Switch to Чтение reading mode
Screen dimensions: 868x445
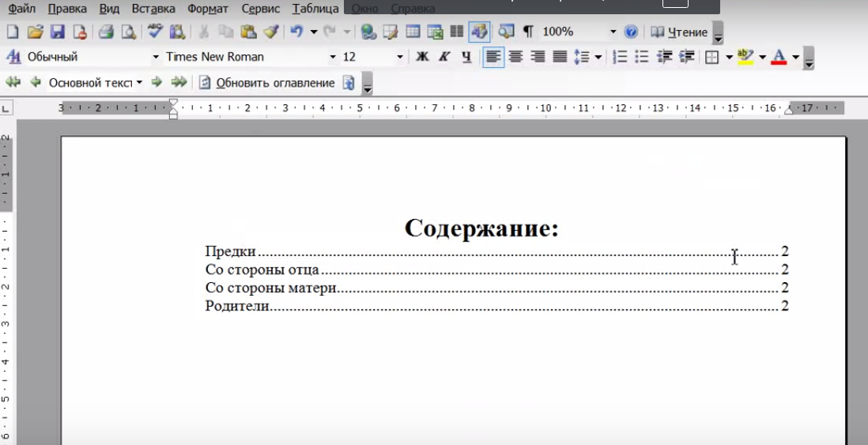tap(679, 32)
